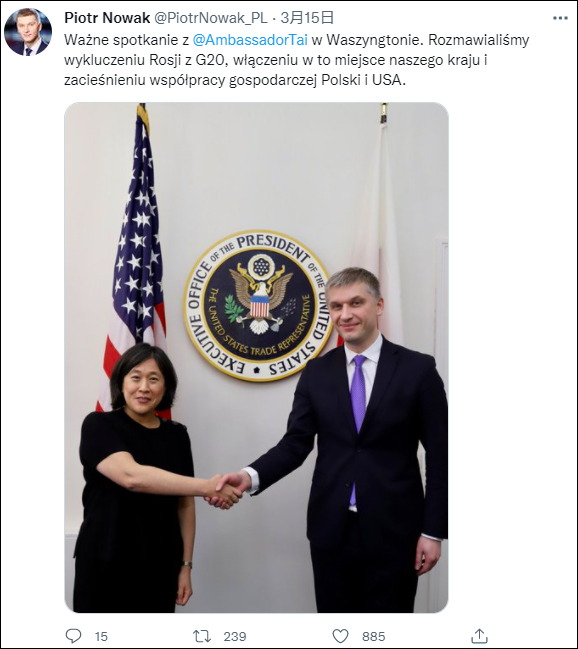This screenshot has width=578, height=649.
Task: Click the @PiotrNowak_PL handle
Action: pos(210,18)
